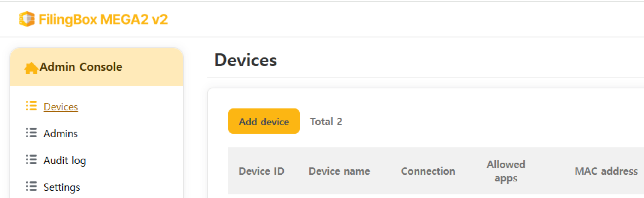This screenshot has height=198, width=644.
Task: Click the list icon beside Admins
Action: [31, 133]
